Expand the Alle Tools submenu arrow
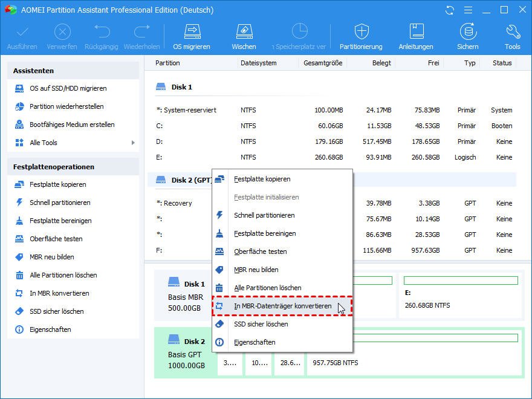 [x=133, y=143]
